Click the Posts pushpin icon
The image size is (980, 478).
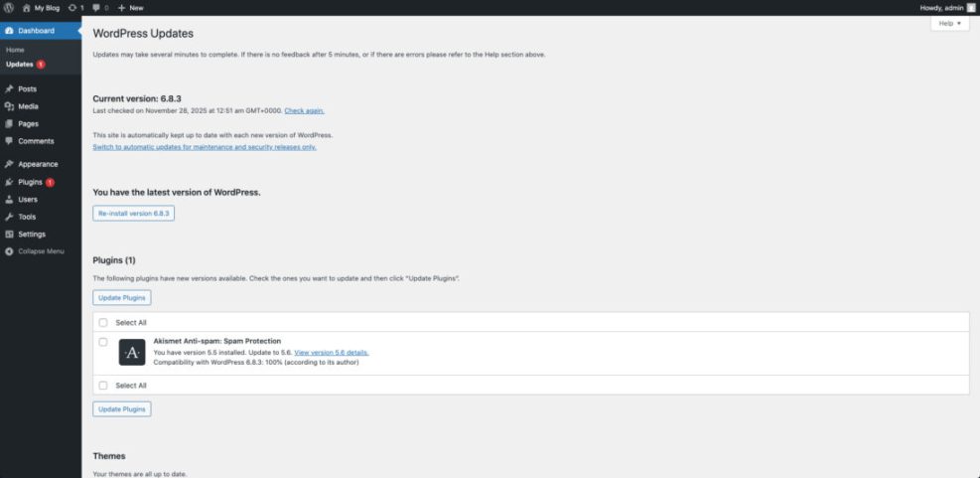(9, 88)
